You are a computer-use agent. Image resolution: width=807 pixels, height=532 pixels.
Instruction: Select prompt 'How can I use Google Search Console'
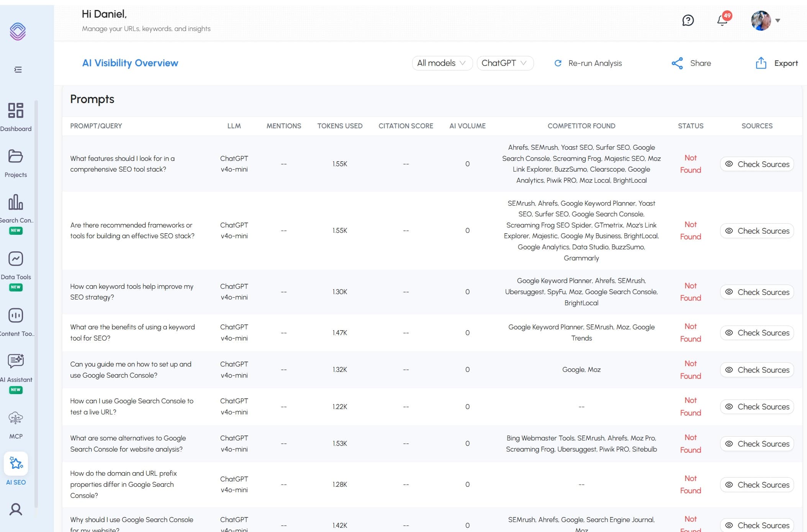tap(132, 406)
